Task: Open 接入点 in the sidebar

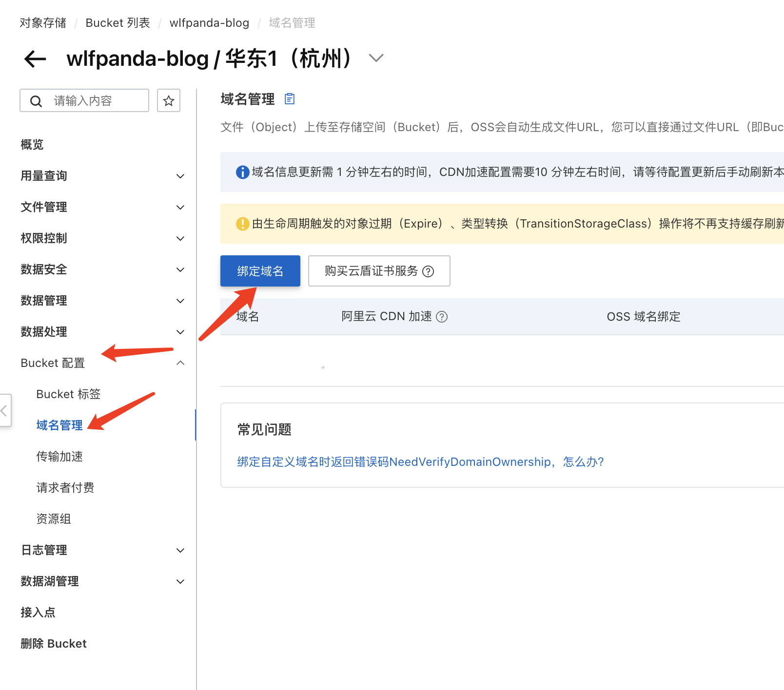Action: (x=38, y=613)
